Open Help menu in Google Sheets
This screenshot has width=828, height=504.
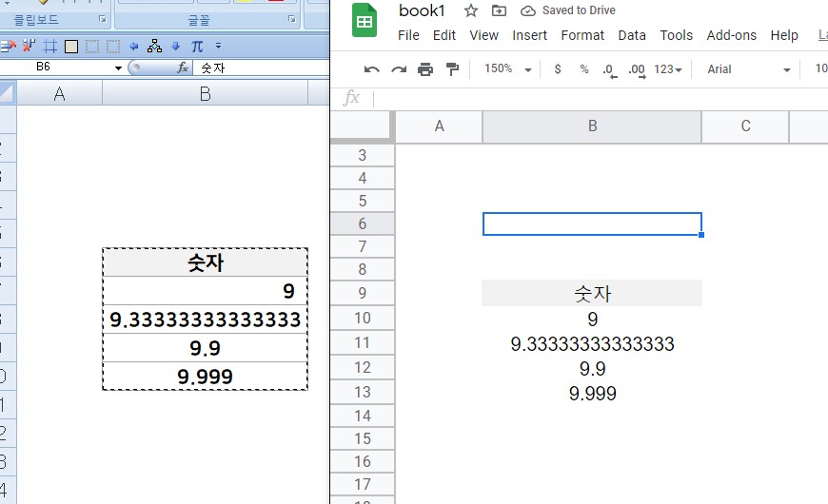pyautogui.click(x=784, y=35)
